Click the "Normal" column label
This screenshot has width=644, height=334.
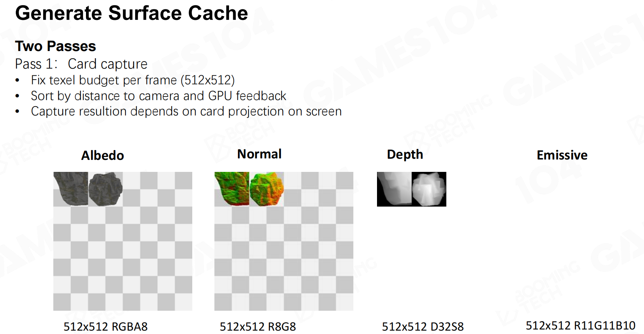click(259, 154)
